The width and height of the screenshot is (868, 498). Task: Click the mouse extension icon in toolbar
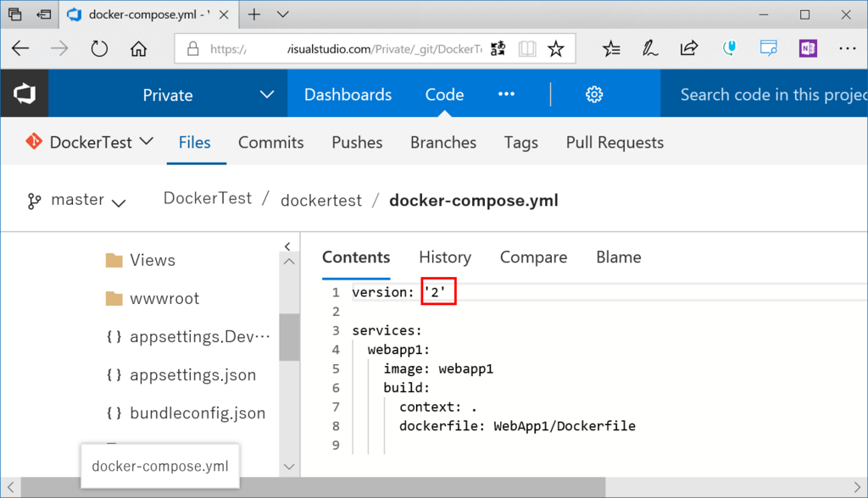click(x=729, y=48)
